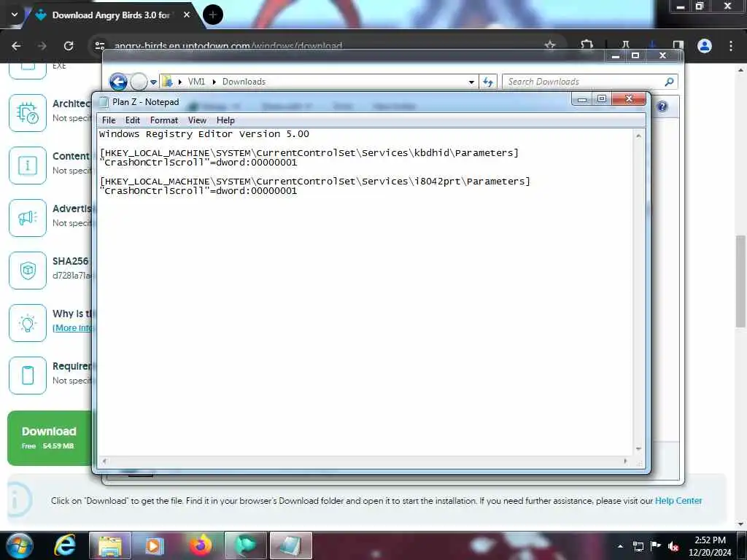Screen dimensions: 747x560
Task: Click the muted volume tray icon
Action: pos(673,546)
